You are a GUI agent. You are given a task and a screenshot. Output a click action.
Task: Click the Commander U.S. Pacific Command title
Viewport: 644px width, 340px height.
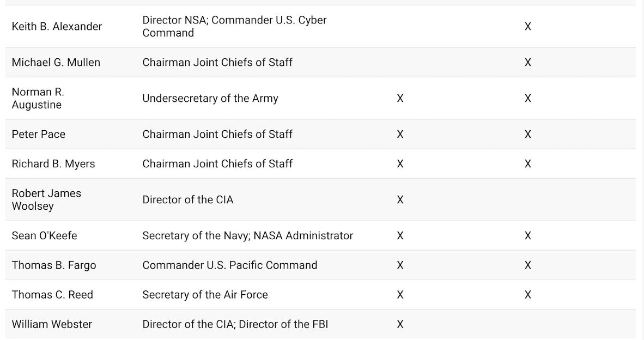coord(230,265)
